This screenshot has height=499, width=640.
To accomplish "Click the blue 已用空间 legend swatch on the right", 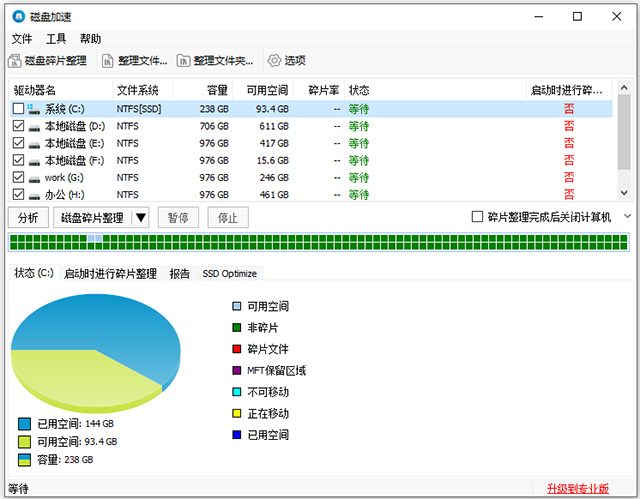I will 237,435.
